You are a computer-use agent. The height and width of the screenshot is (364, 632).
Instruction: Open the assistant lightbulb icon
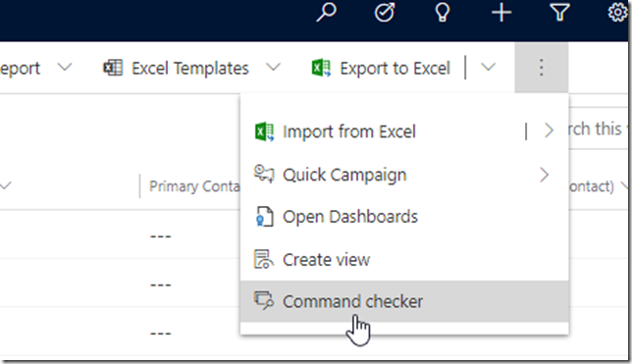[443, 12]
